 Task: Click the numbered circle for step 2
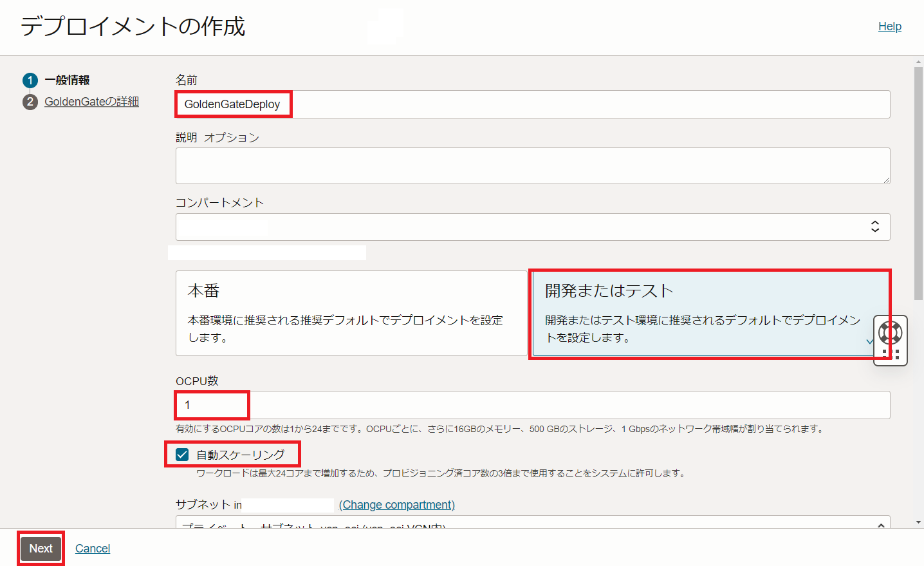[30, 101]
